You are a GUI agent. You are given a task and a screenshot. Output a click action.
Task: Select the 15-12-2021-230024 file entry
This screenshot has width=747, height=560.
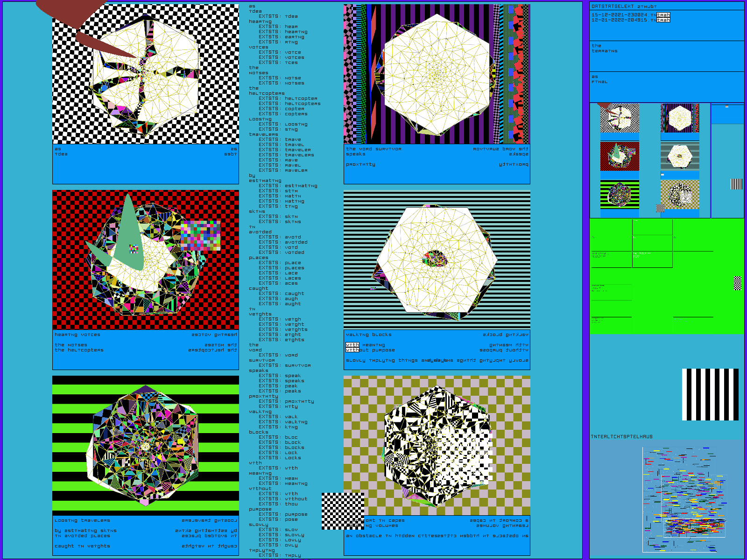tap(630, 15)
